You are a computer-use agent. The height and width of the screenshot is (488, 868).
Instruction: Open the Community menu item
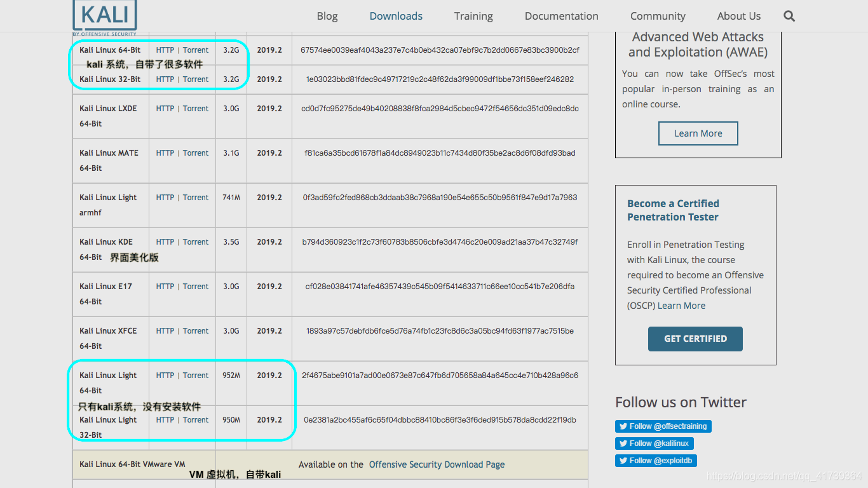[658, 16]
